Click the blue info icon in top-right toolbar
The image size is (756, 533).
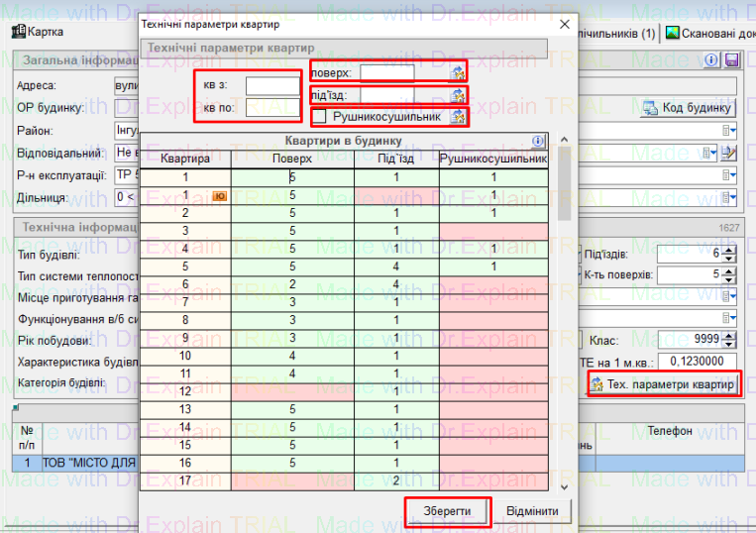(x=711, y=60)
